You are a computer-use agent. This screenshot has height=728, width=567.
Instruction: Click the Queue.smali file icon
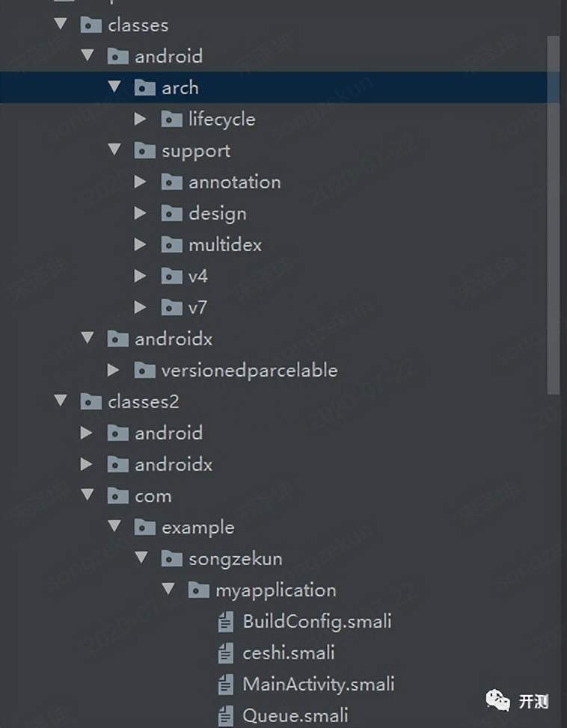[x=226, y=716]
